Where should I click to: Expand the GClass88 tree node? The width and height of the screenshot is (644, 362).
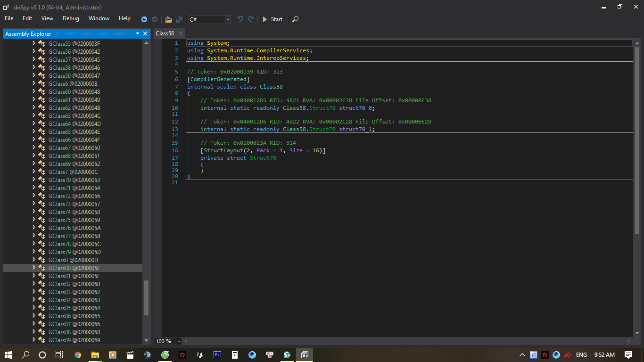pyautogui.click(x=34, y=332)
